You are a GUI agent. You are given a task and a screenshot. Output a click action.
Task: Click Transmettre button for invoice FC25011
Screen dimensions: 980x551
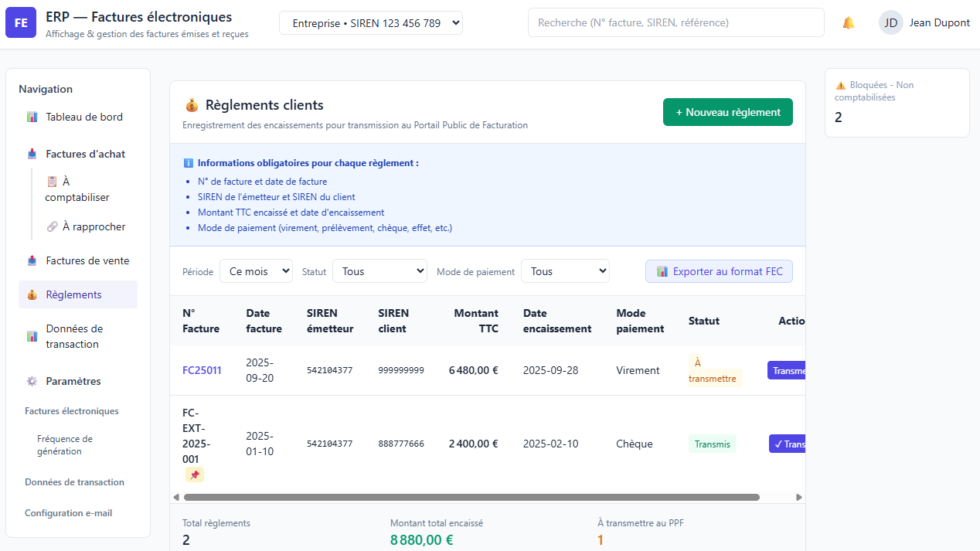(x=787, y=370)
